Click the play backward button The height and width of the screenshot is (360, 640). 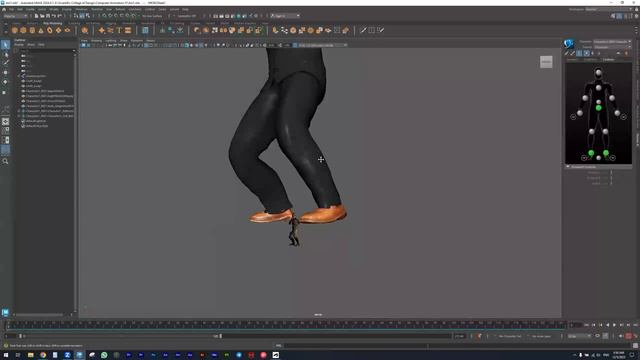607,325
